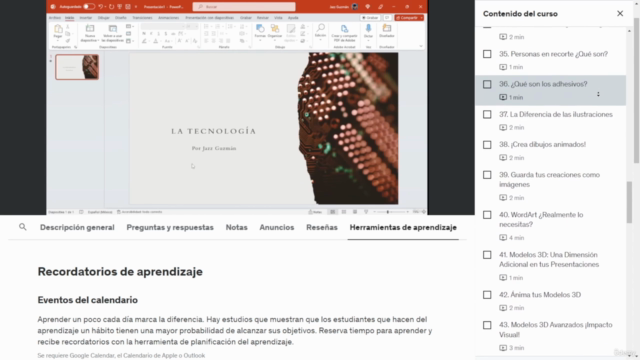640x360 pixels.
Task: Open lesson 42 Anima tus Modelos 3D
Action: pos(540,295)
